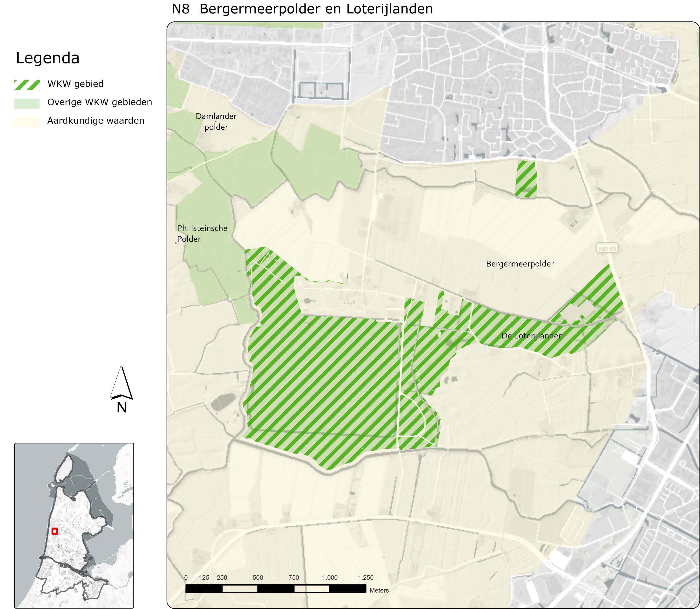Viewport: 700px width, 609px height.
Task: Click the WKW gebied legend text
Action: point(76,84)
